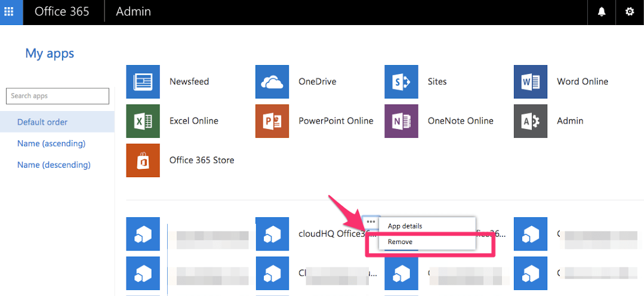Sort apps by Name (ascending)
Viewport: 644px width, 296px height.
(x=51, y=144)
